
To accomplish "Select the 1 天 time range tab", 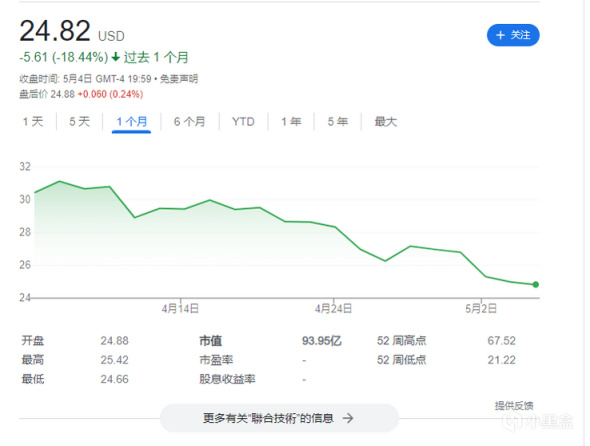I will [x=33, y=122].
